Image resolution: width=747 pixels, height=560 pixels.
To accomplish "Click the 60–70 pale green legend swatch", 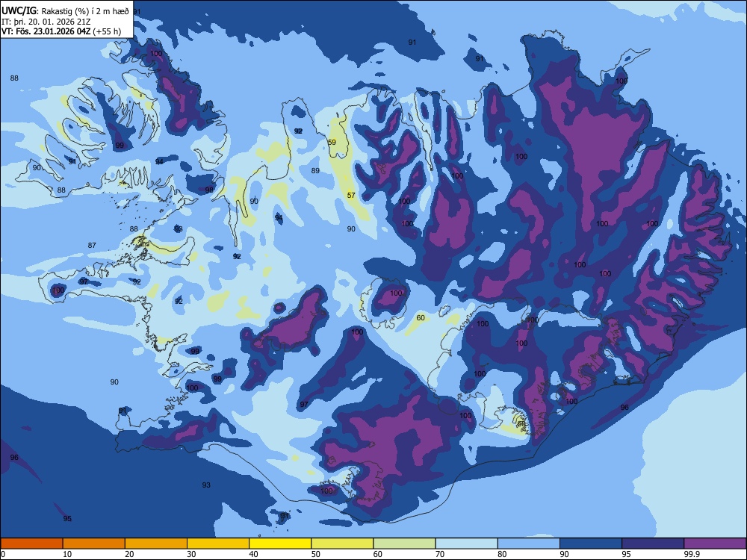I will pos(404,544).
